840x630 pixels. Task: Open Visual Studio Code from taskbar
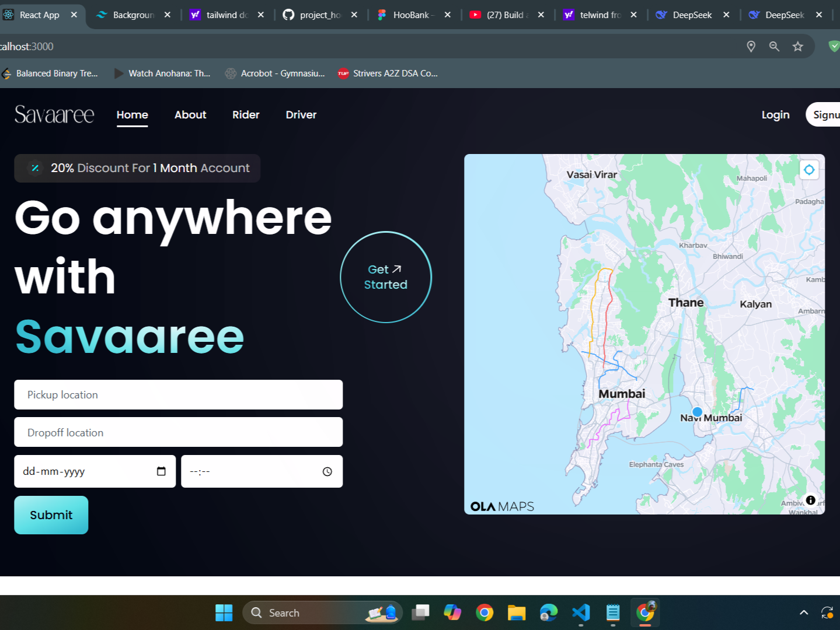(581, 612)
